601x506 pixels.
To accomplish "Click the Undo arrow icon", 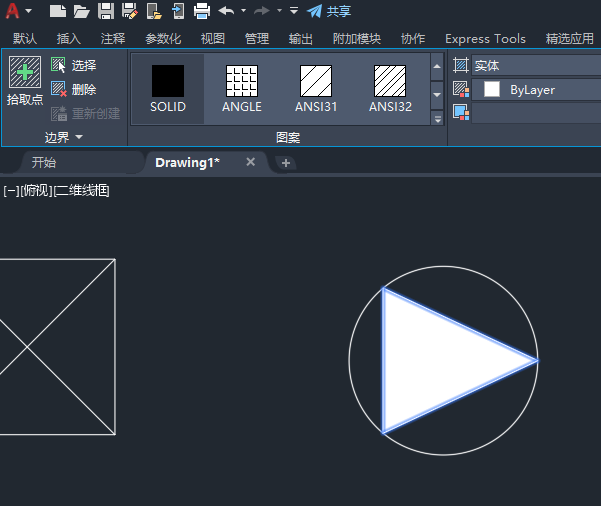I will point(226,11).
